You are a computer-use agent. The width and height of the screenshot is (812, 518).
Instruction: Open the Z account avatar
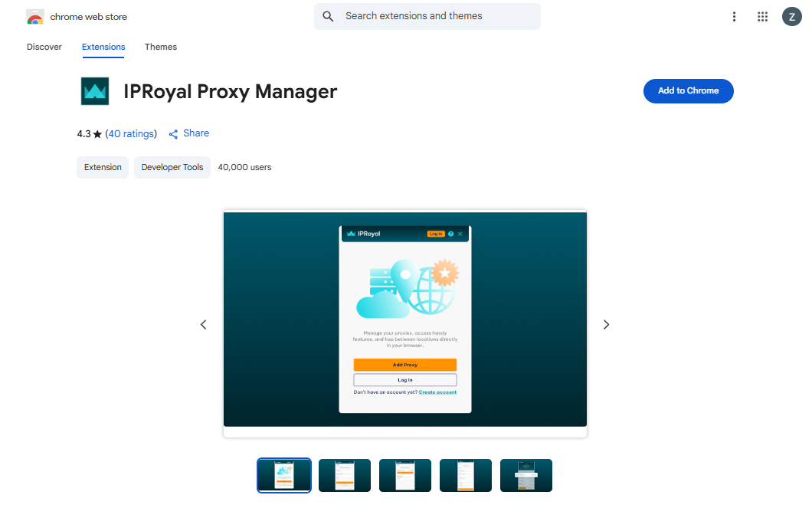791,17
